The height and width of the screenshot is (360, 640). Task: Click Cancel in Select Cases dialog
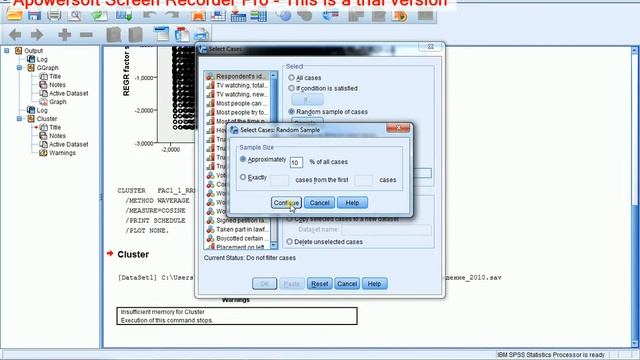(347, 284)
